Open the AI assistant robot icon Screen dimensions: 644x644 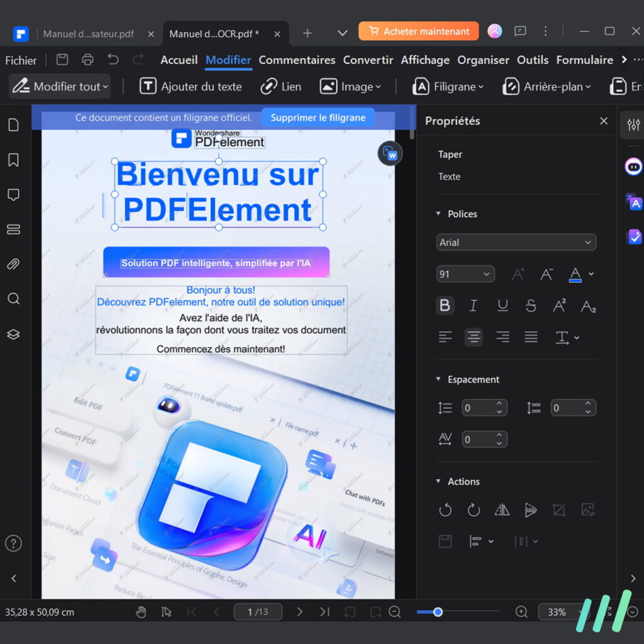633,167
